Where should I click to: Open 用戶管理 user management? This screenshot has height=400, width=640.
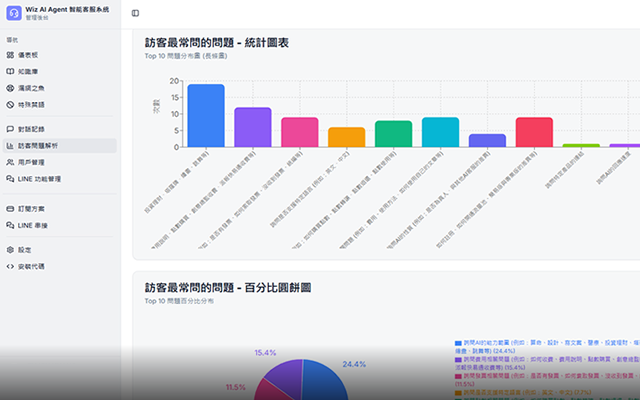30,162
